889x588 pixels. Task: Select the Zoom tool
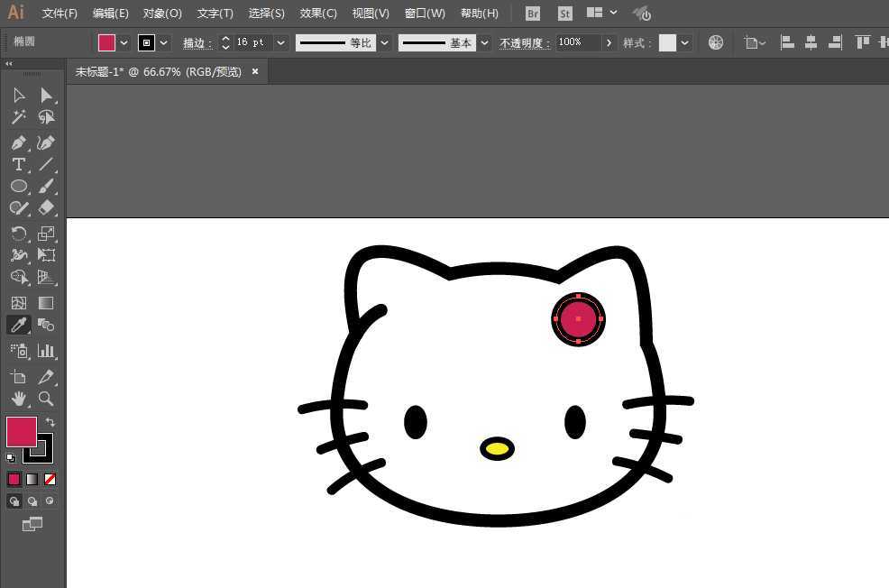click(x=45, y=399)
